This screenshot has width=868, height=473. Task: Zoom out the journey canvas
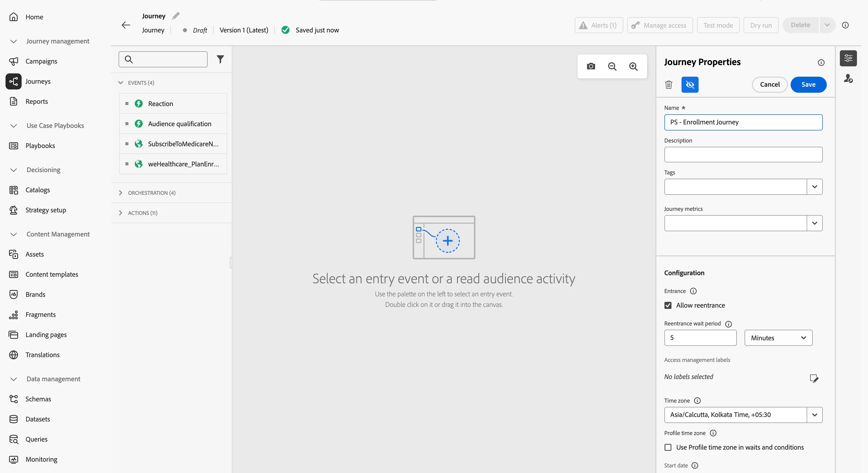[x=612, y=66]
